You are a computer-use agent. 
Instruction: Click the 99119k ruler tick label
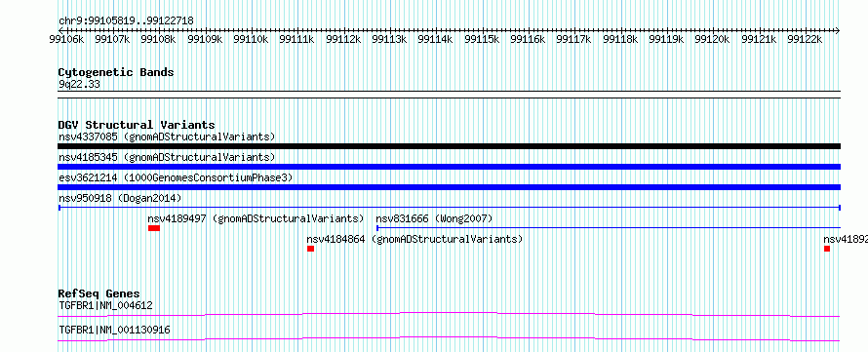point(666,39)
